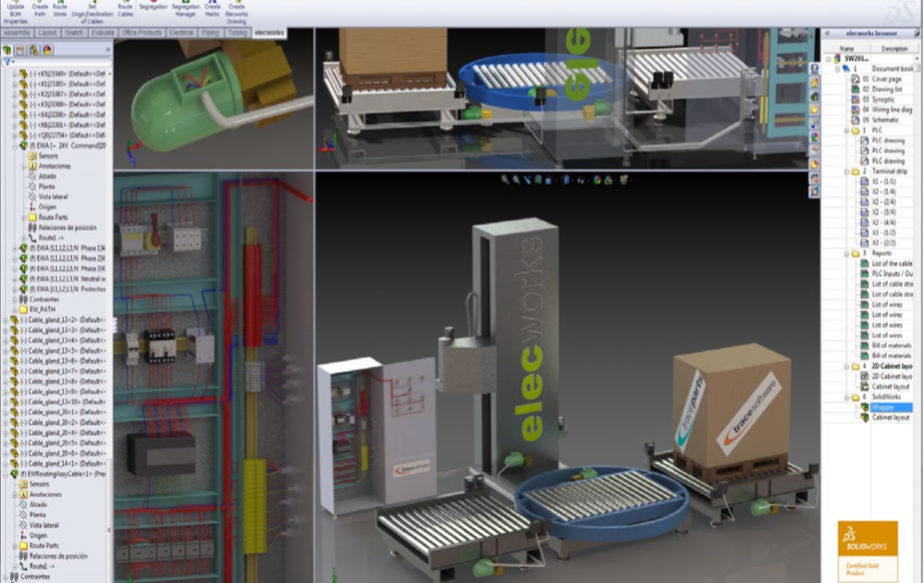This screenshot has height=583, width=924.
Task: Open Edit Appearance color-ball in view toolbar
Action: [x=597, y=180]
